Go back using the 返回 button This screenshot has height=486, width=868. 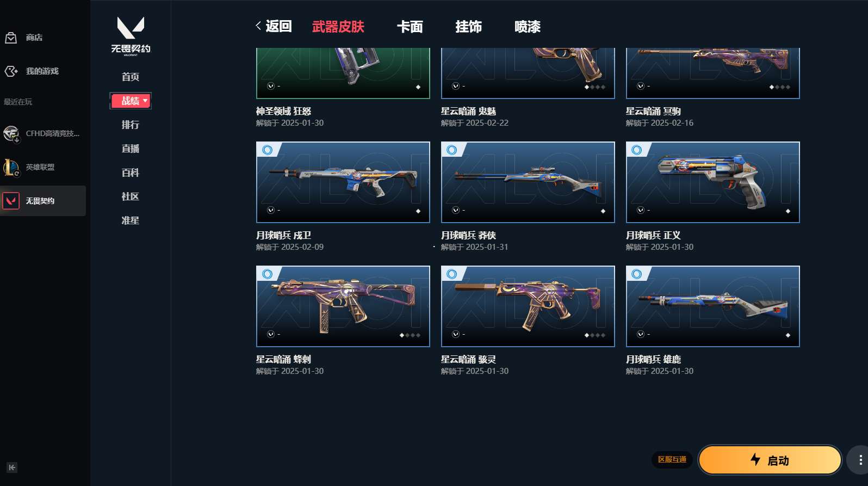274,26
